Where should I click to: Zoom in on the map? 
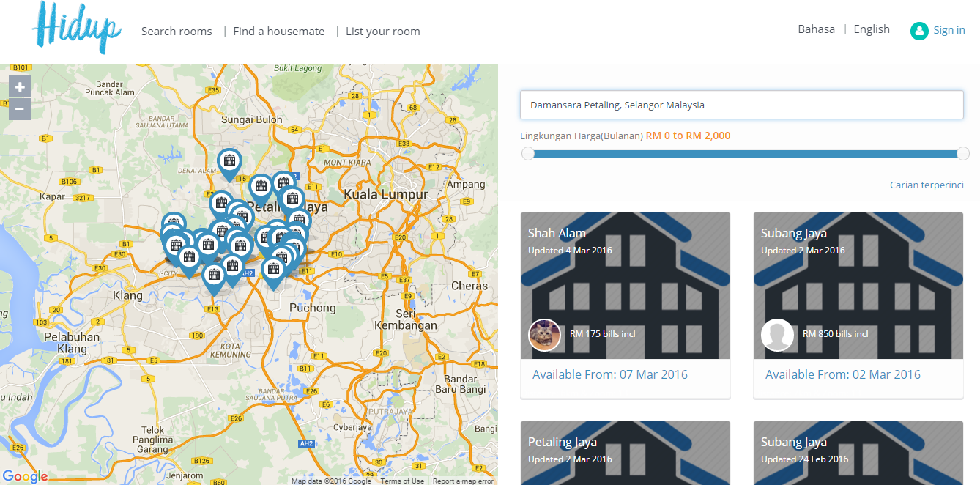(20, 86)
